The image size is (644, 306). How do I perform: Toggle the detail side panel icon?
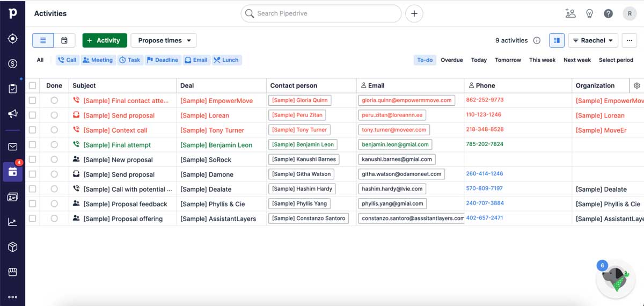(x=557, y=40)
